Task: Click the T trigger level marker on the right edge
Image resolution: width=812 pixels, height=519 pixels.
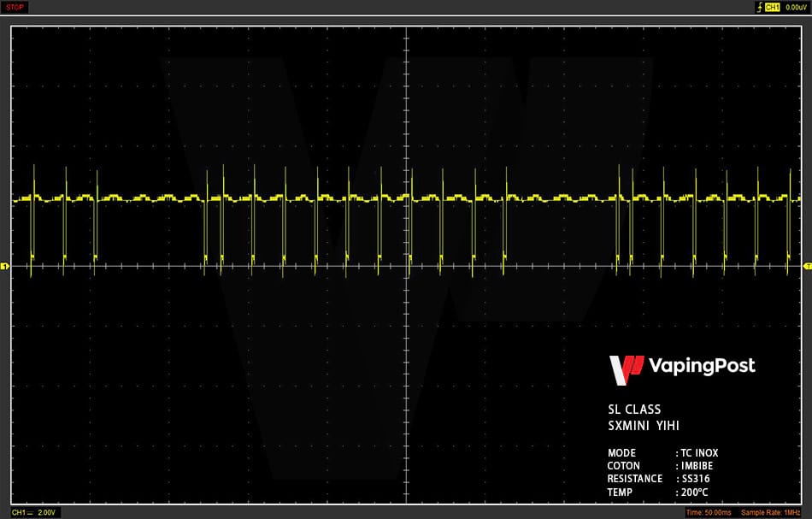Action: 808,266
